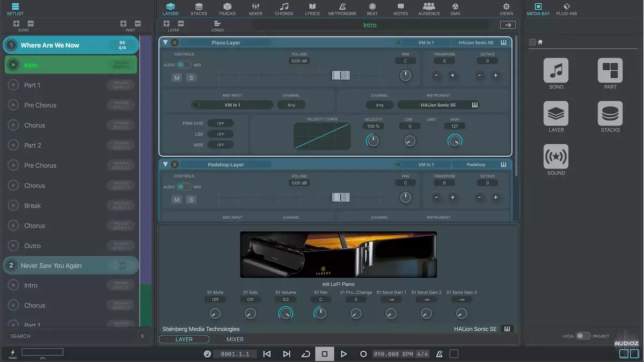
Task: Open Piano Layer MIDI Input VM In 1 dropdown
Action: coord(232,105)
